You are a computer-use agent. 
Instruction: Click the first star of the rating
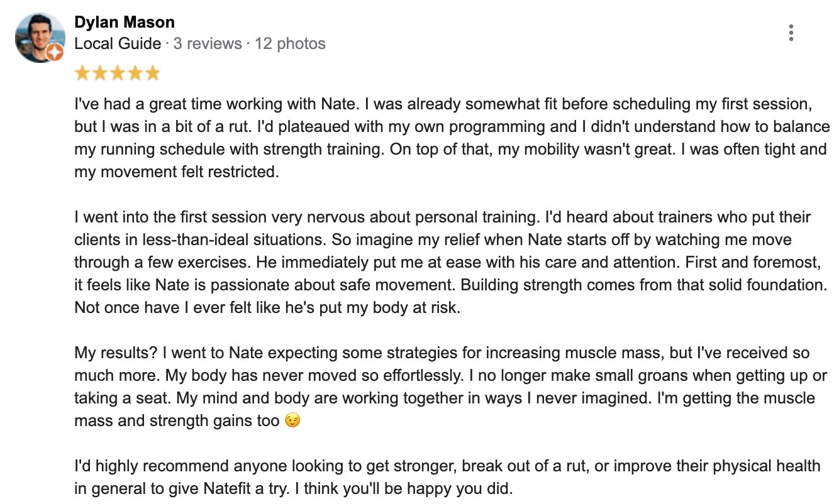tap(82, 74)
